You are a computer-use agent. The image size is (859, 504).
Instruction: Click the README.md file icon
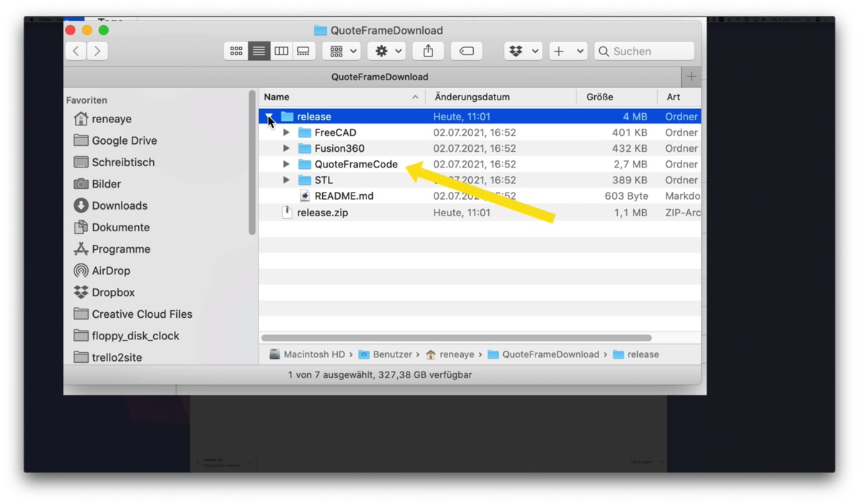[x=305, y=195]
